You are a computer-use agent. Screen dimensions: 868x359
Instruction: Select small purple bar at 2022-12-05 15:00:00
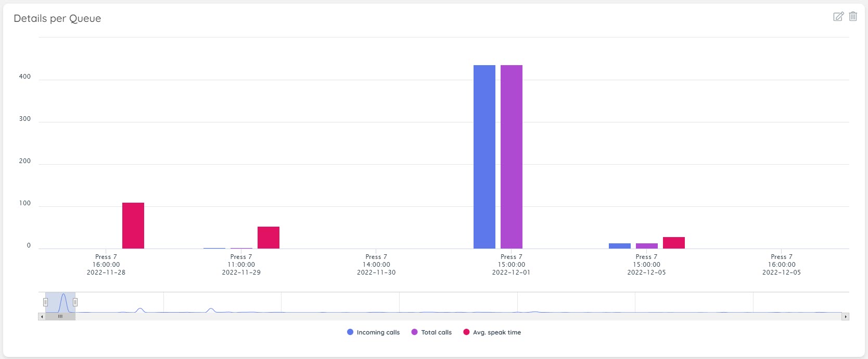[x=646, y=246]
